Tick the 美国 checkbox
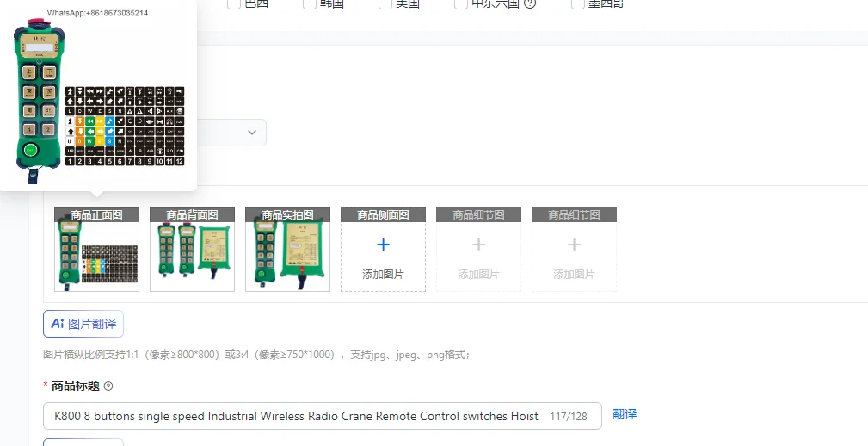The height and width of the screenshot is (446, 868). (x=385, y=4)
